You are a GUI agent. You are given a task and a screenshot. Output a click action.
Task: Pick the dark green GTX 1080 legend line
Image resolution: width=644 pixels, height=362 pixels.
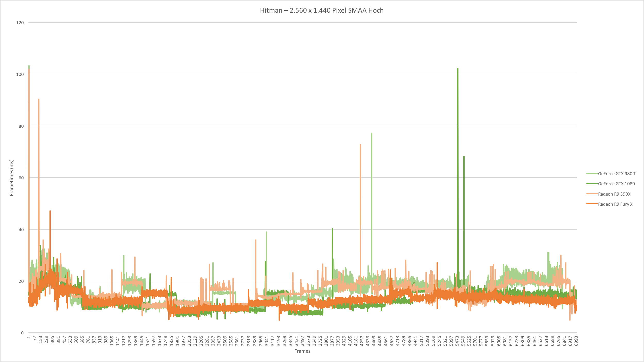[592, 184]
